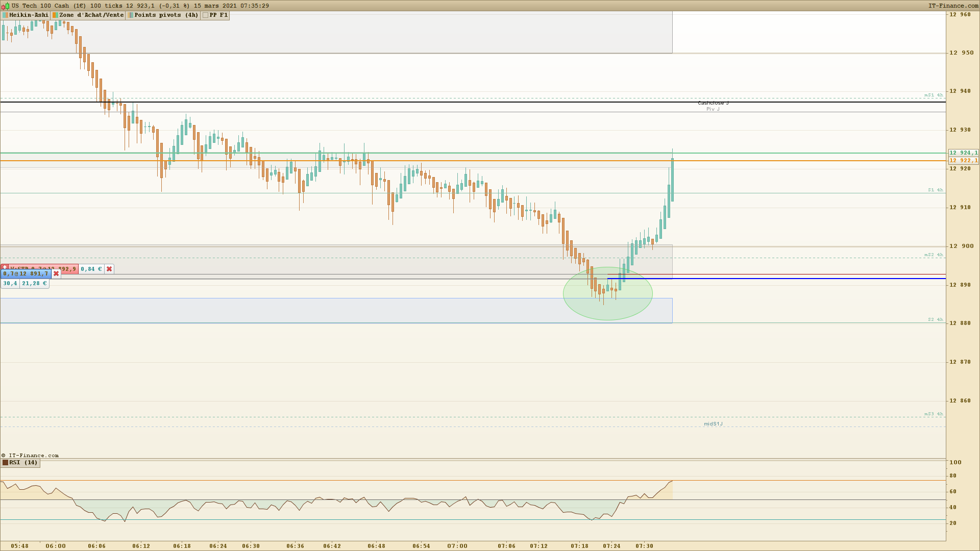
Task: Click the Points pivots multicolor icon
Action: 131,15
